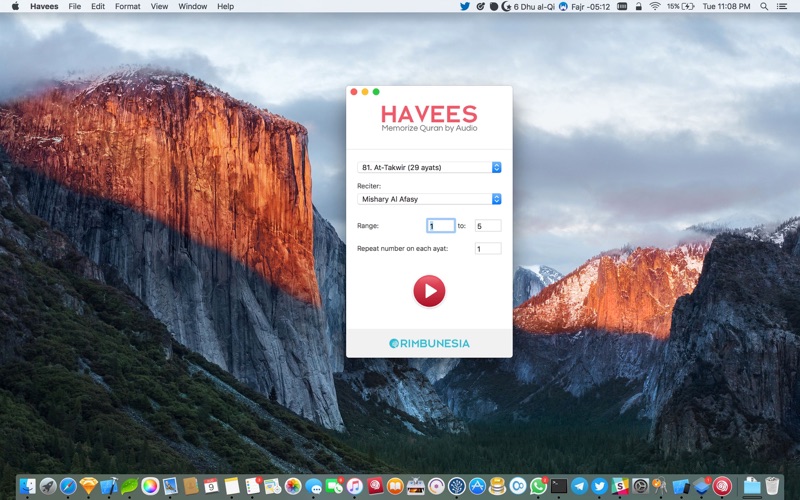The height and width of the screenshot is (500, 800).
Task: Open Finder from the dock
Action: pyautogui.click(x=26, y=486)
